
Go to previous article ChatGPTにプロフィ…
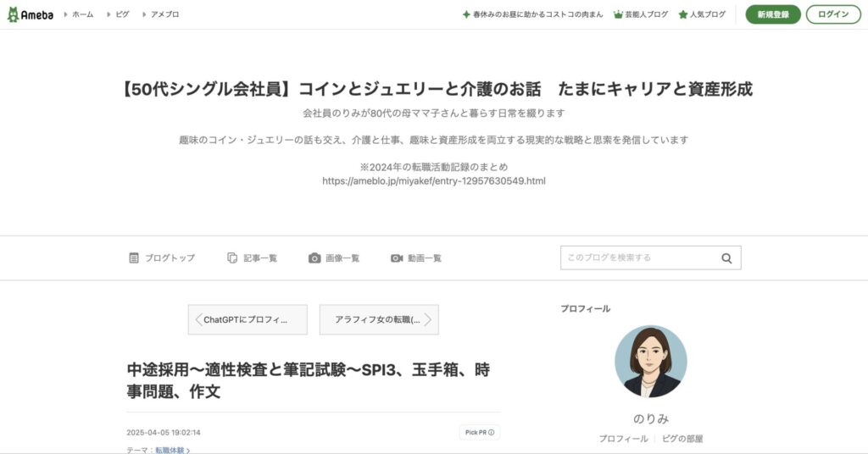pos(248,319)
